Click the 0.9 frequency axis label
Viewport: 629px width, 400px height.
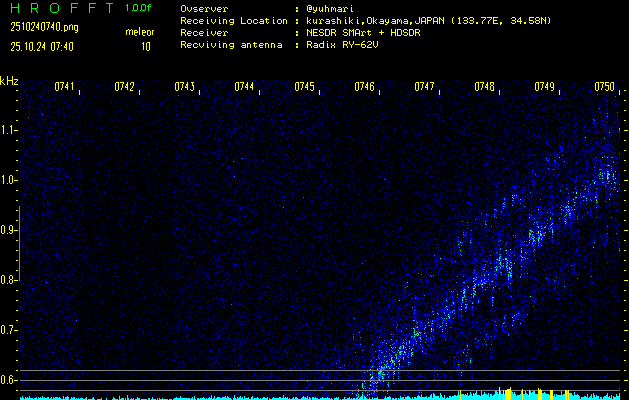click(x=9, y=230)
